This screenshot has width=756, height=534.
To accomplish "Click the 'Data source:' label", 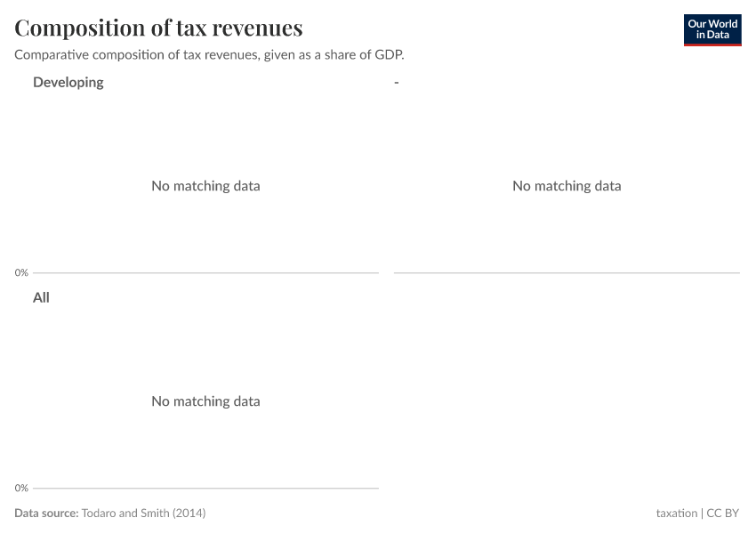I will 46,514.
